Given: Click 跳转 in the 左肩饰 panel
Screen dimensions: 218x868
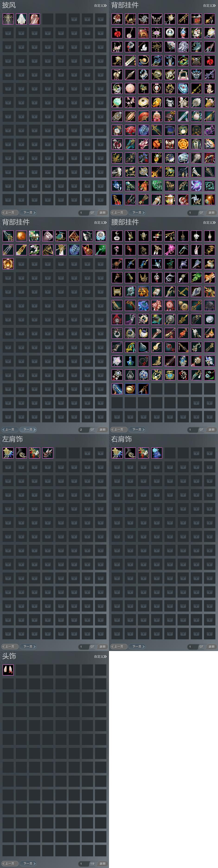Looking at the screenshot, I should [103, 647].
